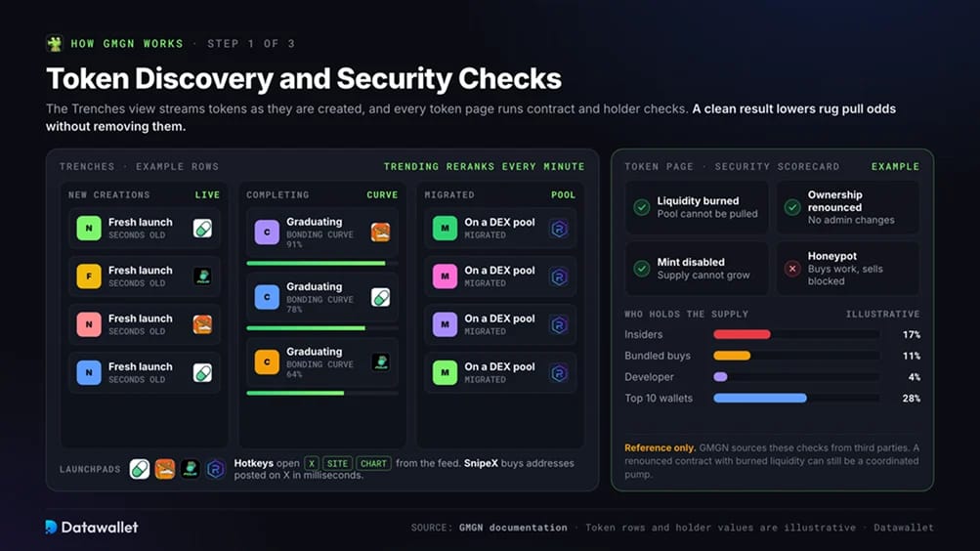Select the MIGRATED column header

449,195
